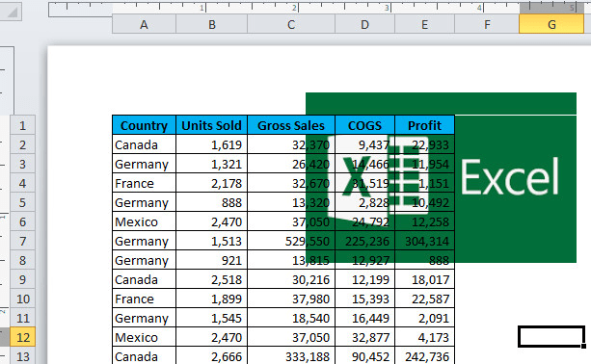This screenshot has height=364, width=591.
Task: Click gross sales cell 18,540
Action: coord(291,318)
